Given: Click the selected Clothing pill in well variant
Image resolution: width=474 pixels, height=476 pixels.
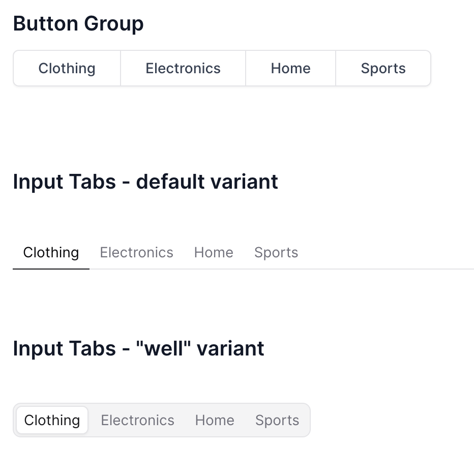Looking at the screenshot, I should [52, 420].
